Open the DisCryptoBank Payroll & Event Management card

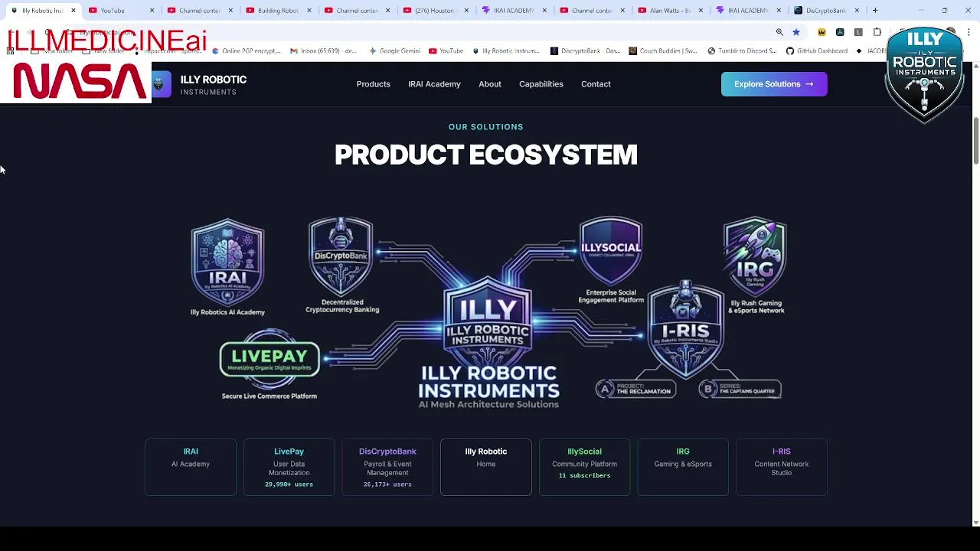click(387, 467)
